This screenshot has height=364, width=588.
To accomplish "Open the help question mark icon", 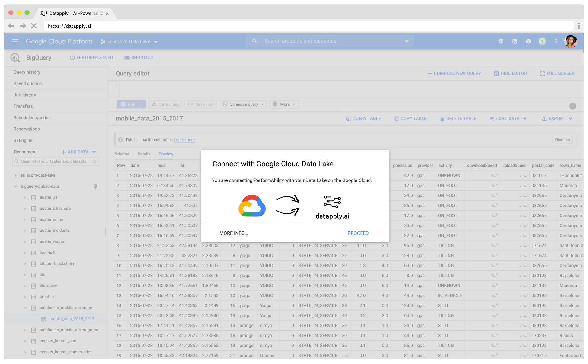I will point(529,41).
